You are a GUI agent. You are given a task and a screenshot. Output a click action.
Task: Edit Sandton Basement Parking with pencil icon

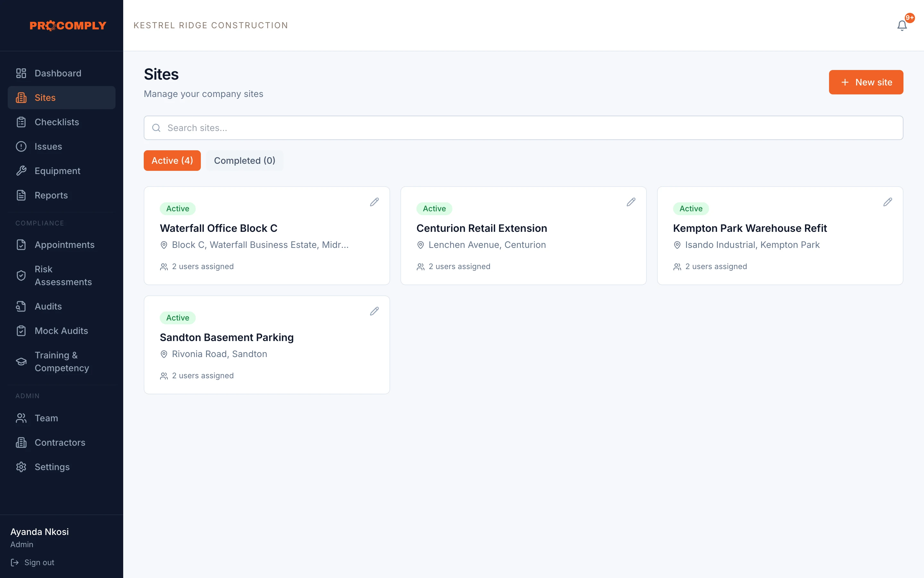(374, 311)
